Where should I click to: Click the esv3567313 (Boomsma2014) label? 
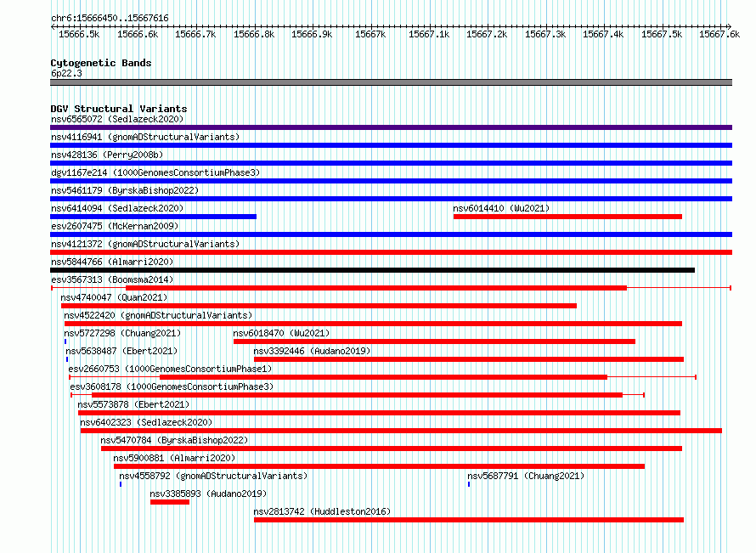coord(112,279)
